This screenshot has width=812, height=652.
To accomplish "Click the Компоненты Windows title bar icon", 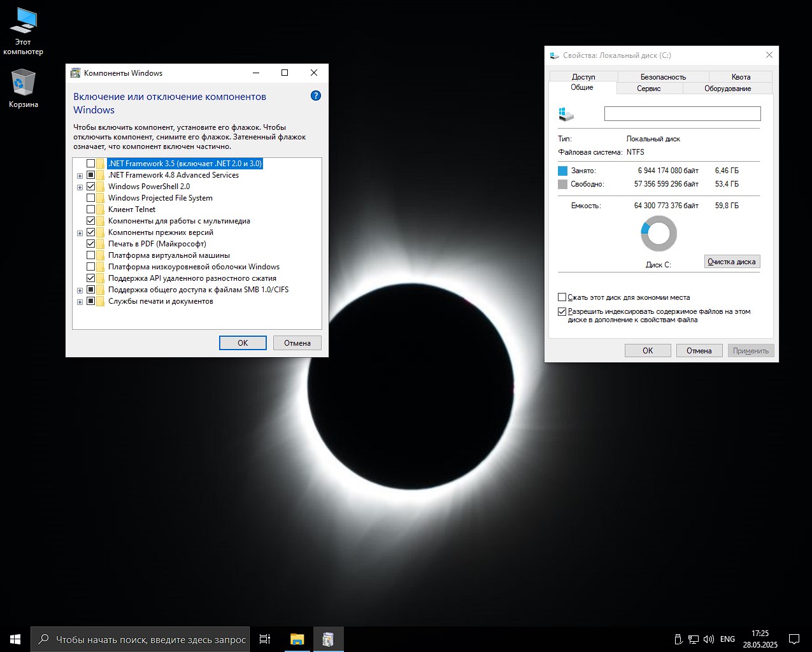I will 75,73.
